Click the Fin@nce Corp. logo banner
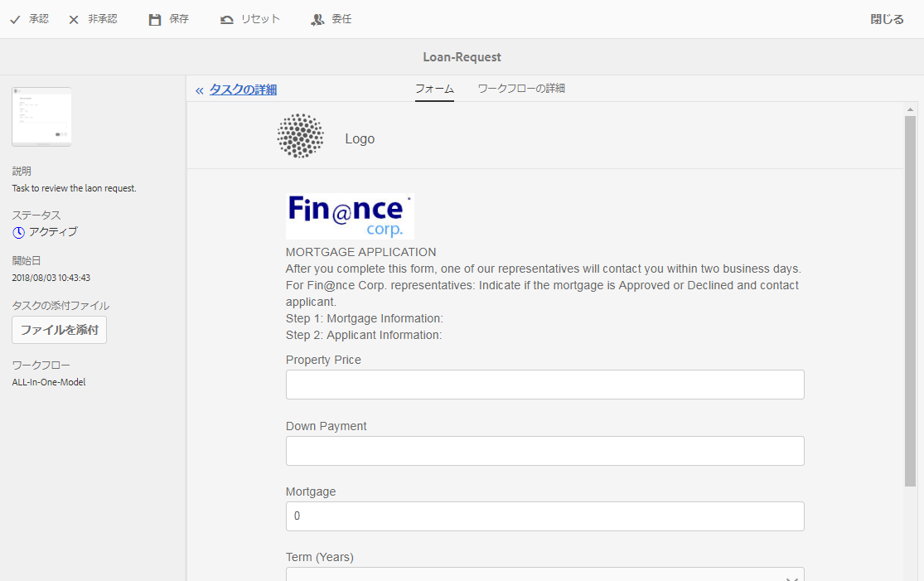 [350, 216]
